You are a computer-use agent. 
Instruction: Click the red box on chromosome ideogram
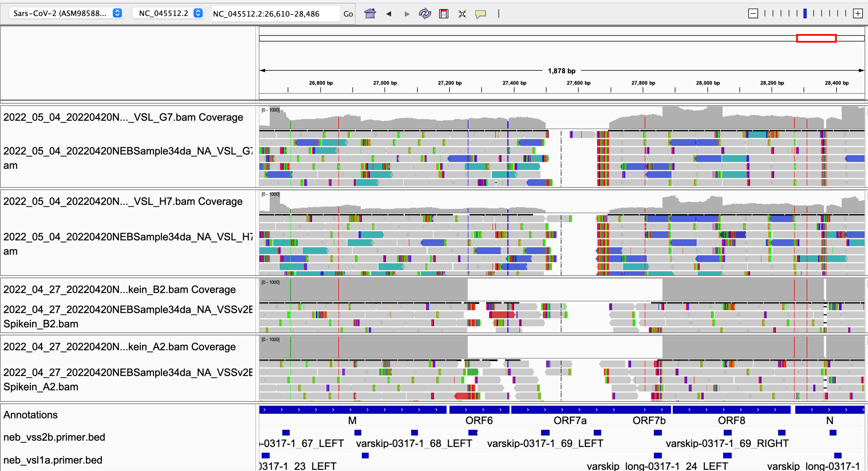tap(816, 38)
